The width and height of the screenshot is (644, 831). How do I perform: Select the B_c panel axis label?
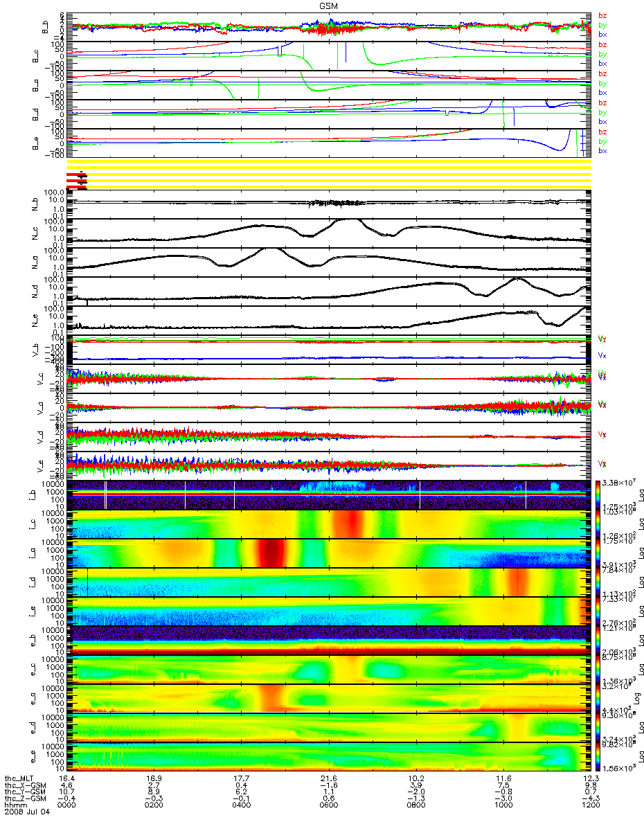coord(35,56)
